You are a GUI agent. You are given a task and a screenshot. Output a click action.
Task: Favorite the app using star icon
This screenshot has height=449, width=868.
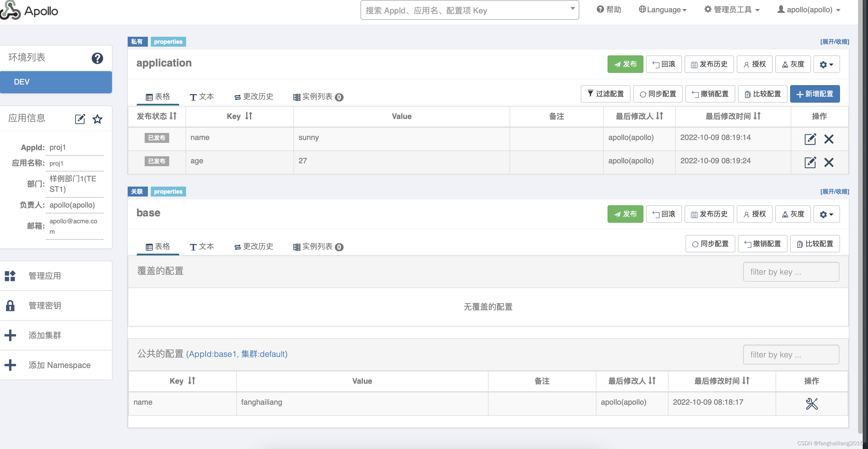97,119
